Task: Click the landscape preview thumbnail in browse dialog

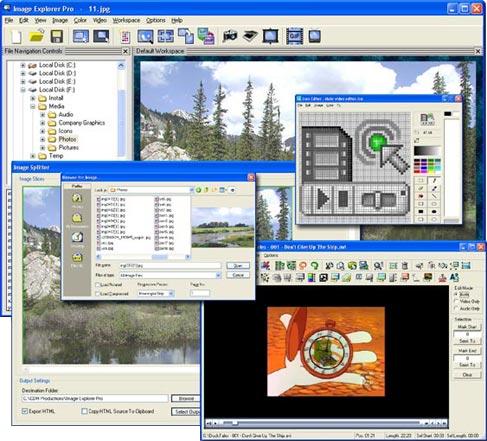Action: click(222, 228)
